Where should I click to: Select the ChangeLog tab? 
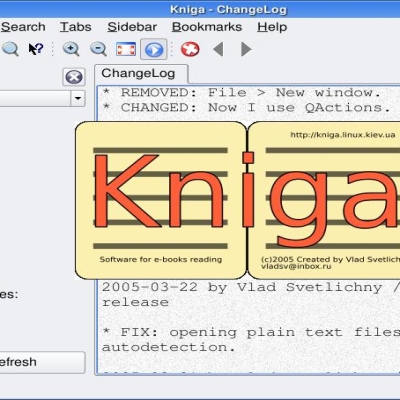[141, 73]
